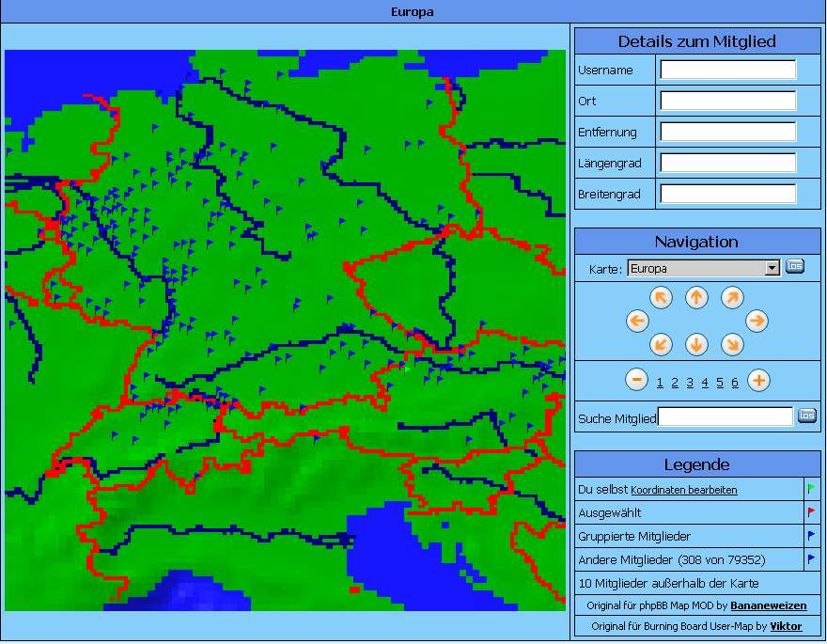Click the red 'Ausgewählt' legend flag
The width and height of the screenshot is (827, 644).
(811, 512)
